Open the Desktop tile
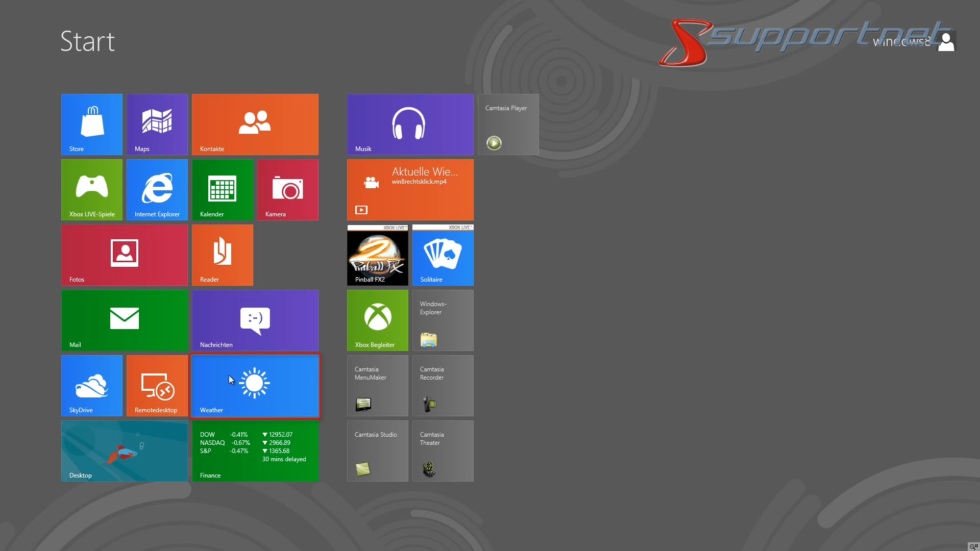The image size is (980, 551). 125,451
